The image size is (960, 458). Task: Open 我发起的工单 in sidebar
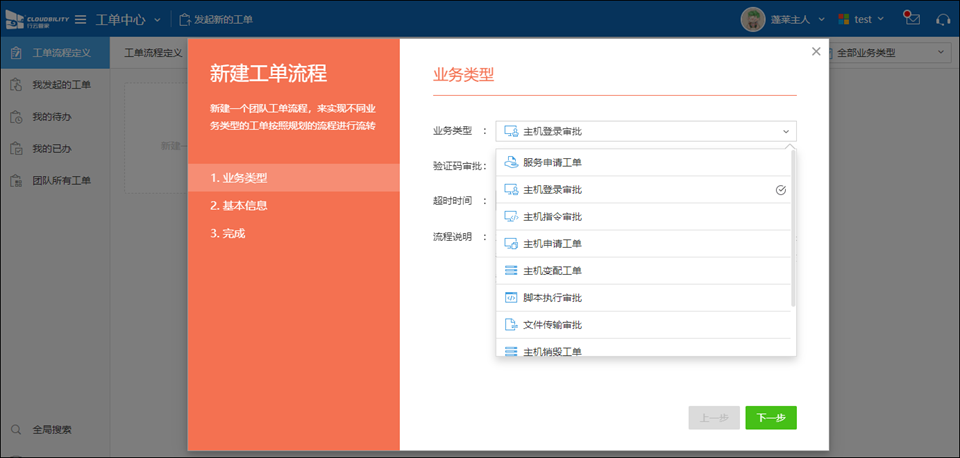tap(61, 85)
